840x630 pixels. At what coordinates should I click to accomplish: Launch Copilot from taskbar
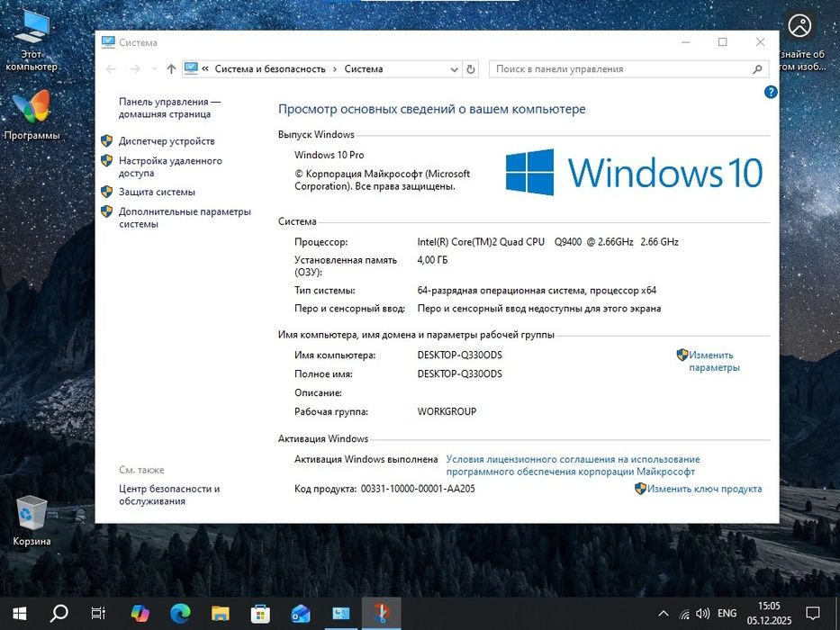(140, 614)
